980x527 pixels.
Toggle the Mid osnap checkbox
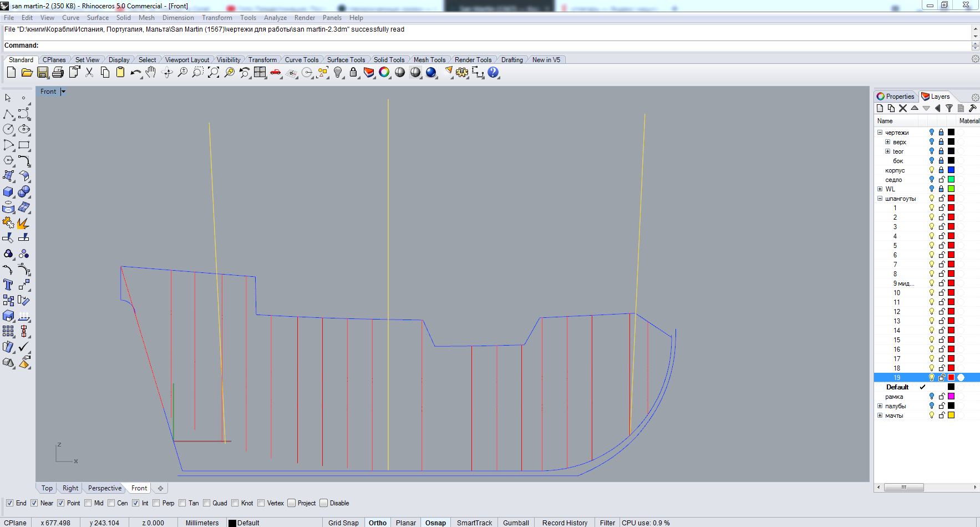coord(88,503)
